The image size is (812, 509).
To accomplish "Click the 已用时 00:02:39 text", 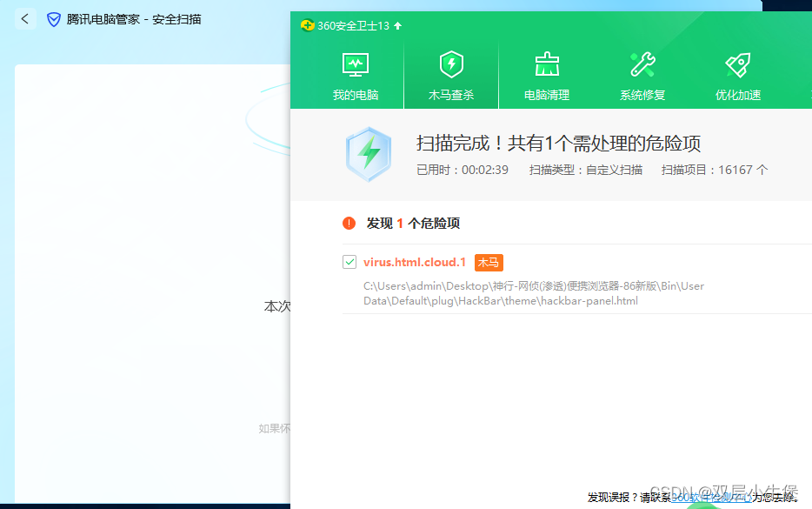I will click(463, 170).
